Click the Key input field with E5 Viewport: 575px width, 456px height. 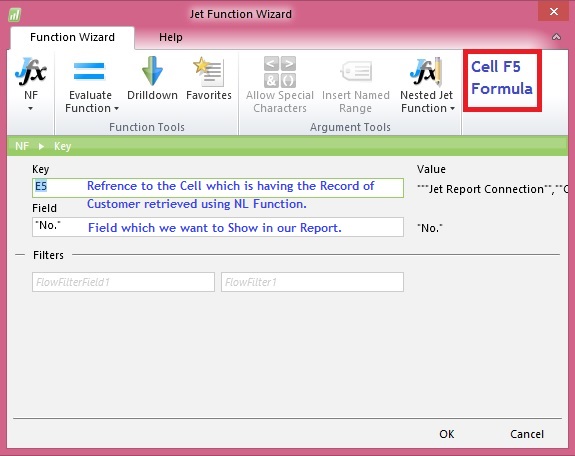(x=218, y=188)
